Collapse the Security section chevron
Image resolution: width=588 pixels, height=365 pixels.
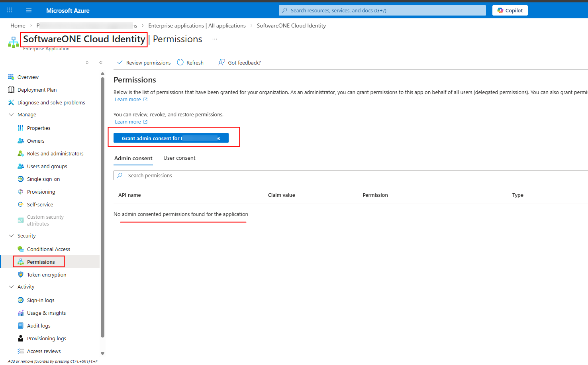coord(11,236)
